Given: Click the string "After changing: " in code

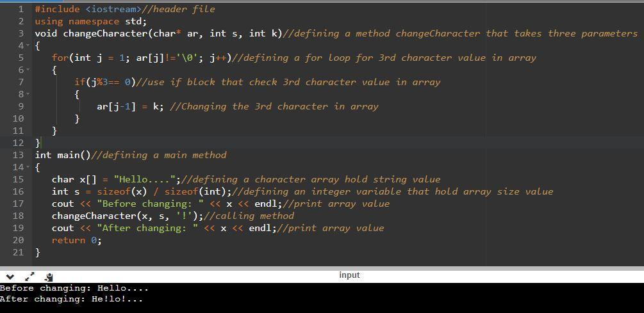Looking at the screenshot, I should tap(147, 228).
